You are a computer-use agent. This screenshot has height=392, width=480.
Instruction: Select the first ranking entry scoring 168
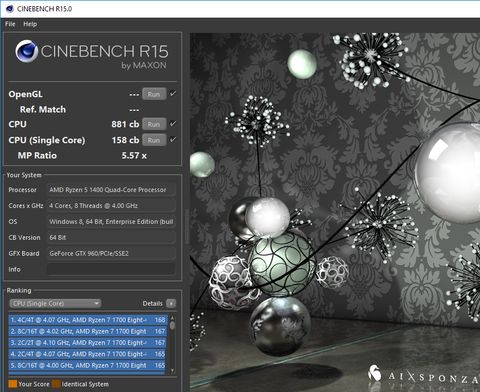(88, 320)
